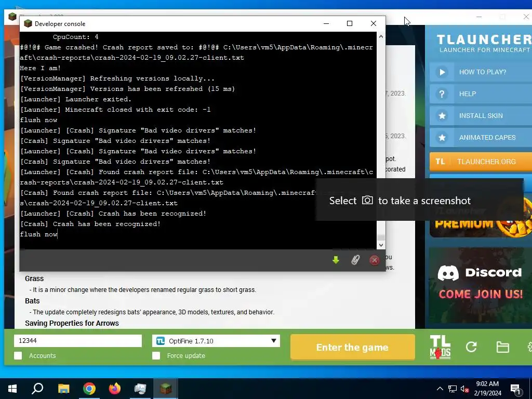
Task: Click How To Play menu button
Action: (x=481, y=72)
